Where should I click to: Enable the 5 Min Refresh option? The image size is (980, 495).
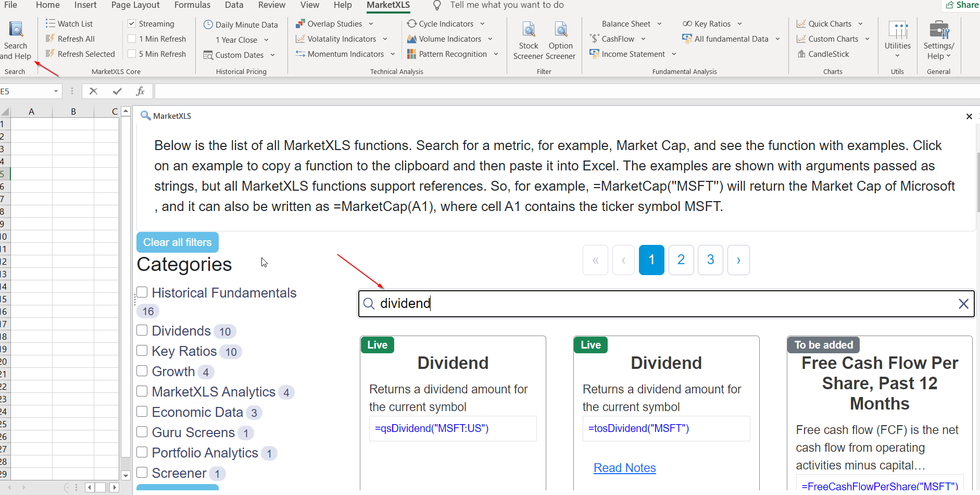132,53
